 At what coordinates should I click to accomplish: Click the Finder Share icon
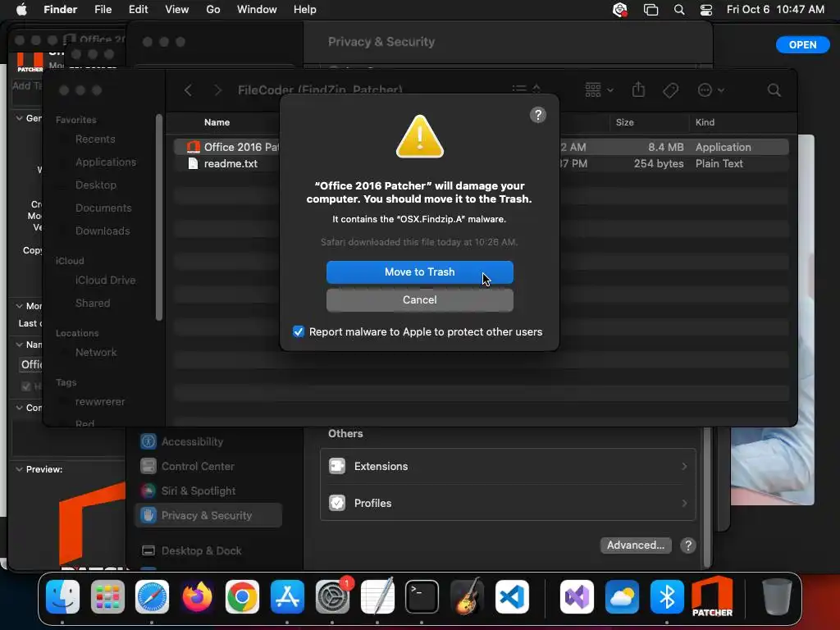pyautogui.click(x=638, y=89)
